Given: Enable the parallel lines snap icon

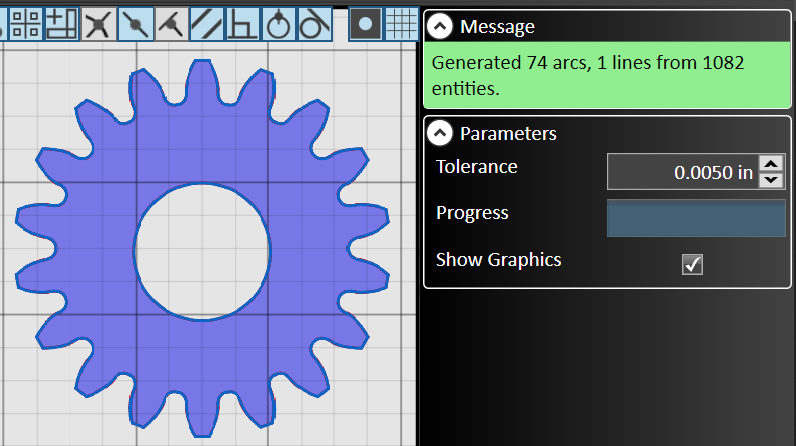Looking at the screenshot, I should pos(207,24).
